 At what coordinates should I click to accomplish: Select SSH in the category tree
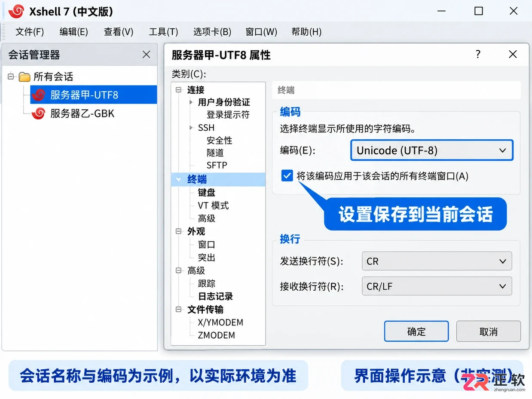[x=206, y=128]
